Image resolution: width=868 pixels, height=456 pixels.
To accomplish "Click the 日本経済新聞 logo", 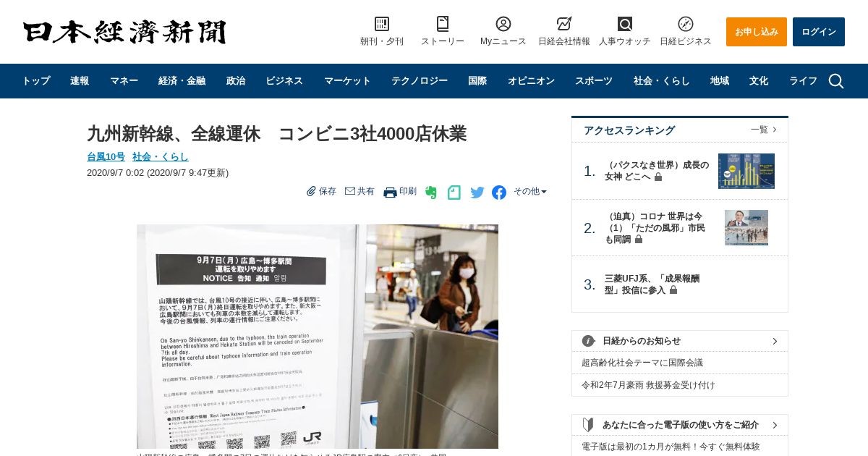I will coord(124,33).
